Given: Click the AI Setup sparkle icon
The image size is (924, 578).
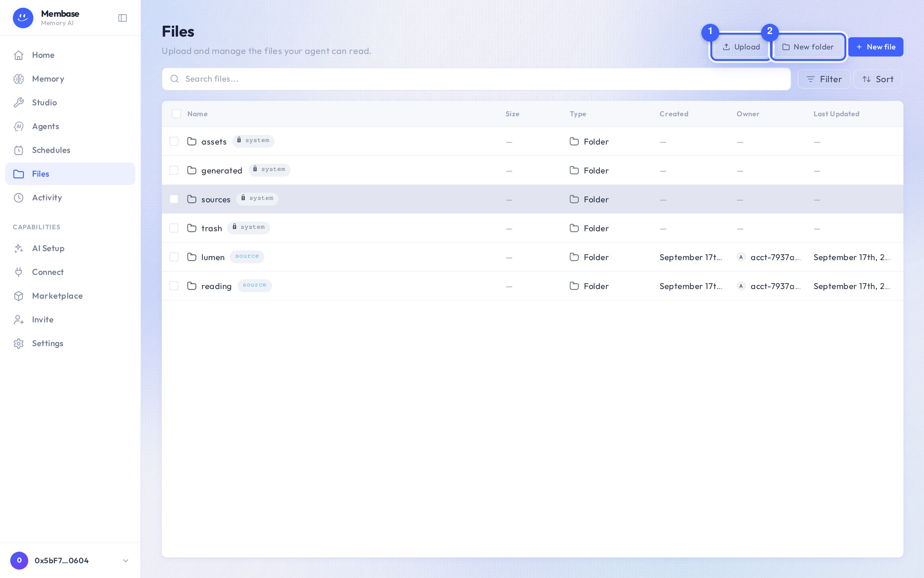Looking at the screenshot, I should point(19,249).
